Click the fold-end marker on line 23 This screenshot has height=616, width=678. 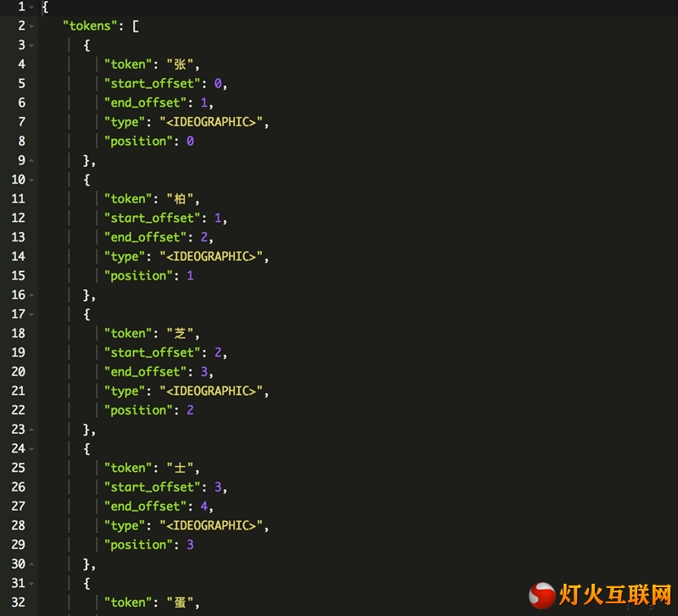tap(31, 430)
